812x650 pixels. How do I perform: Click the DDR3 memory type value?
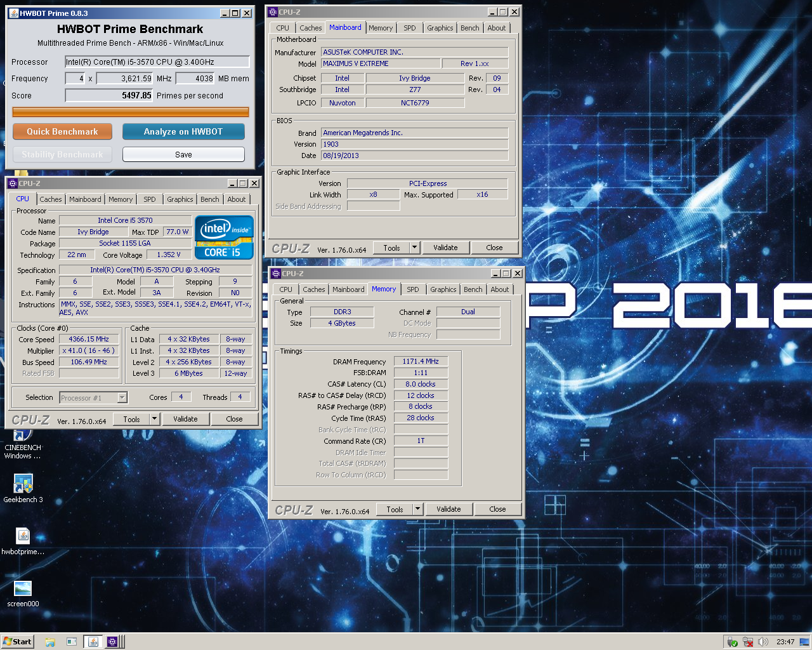pos(342,312)
